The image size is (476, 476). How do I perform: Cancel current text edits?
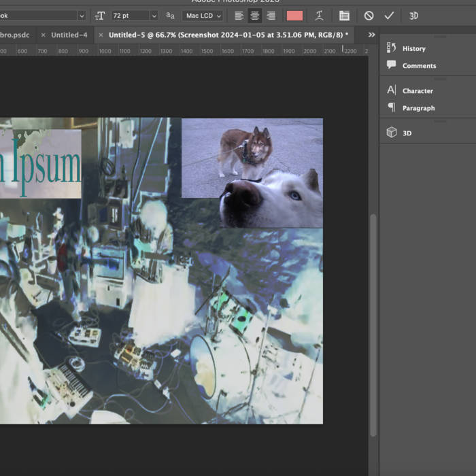point(369,16)
